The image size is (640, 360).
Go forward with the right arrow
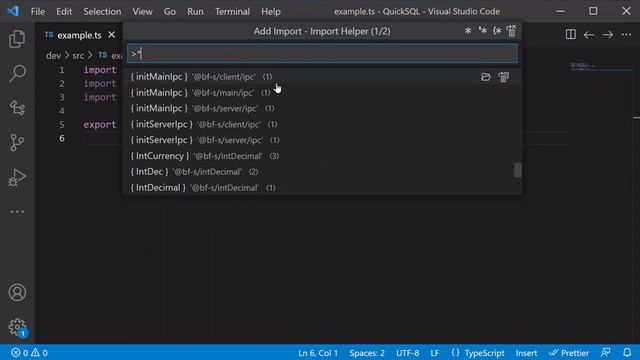pyautogui.click(x=607, y=35)
